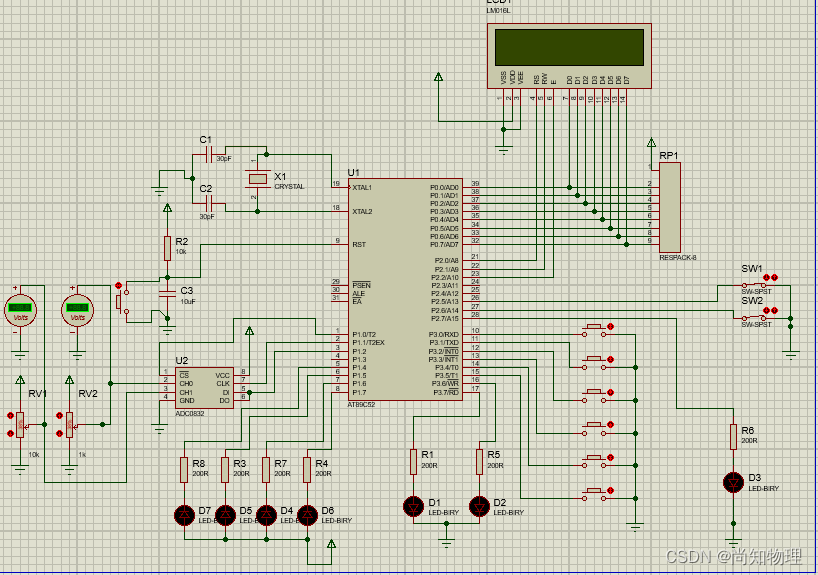The height and width of the screenshot is (575, 818).
Task: Select the RESPACK-8 resistor pack RP1
Action: [x=670, y=207]
